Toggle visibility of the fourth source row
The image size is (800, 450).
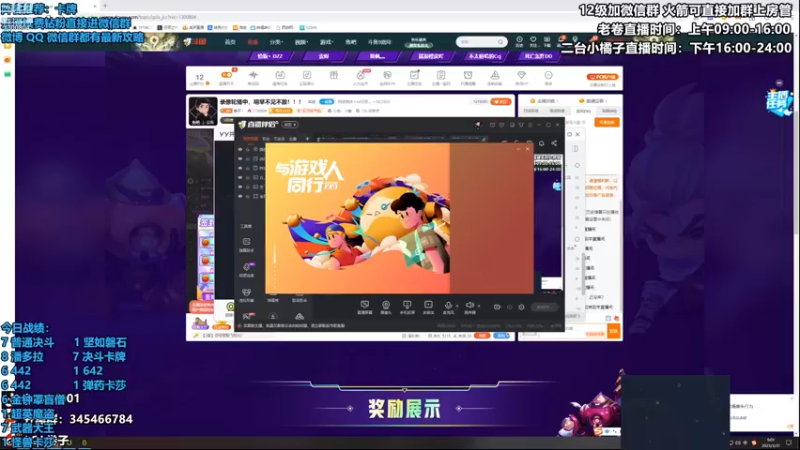240,177
